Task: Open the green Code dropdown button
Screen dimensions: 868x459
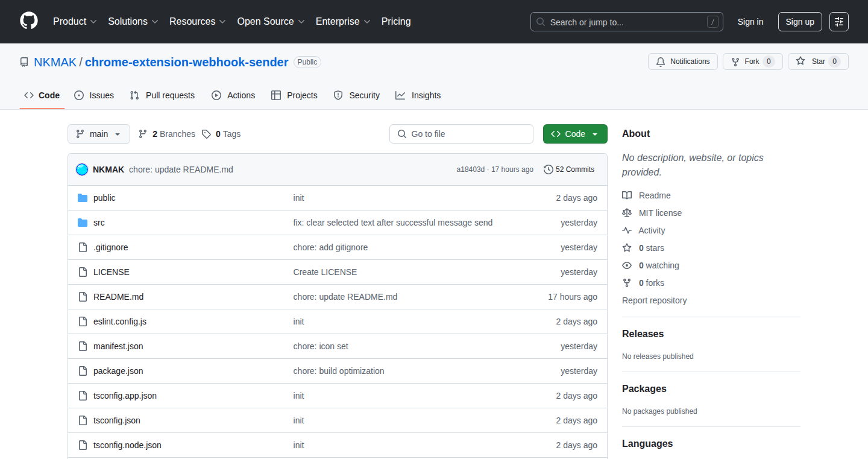Action: click(575, 134)
